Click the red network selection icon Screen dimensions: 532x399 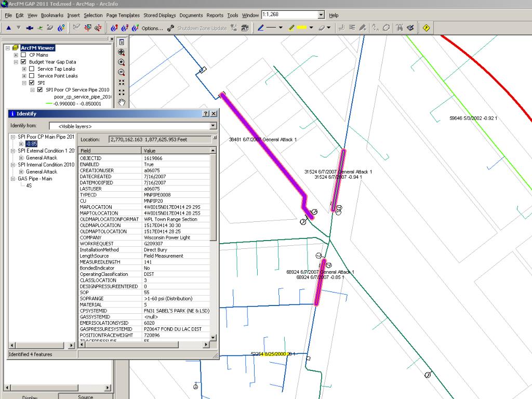point(87,28)
